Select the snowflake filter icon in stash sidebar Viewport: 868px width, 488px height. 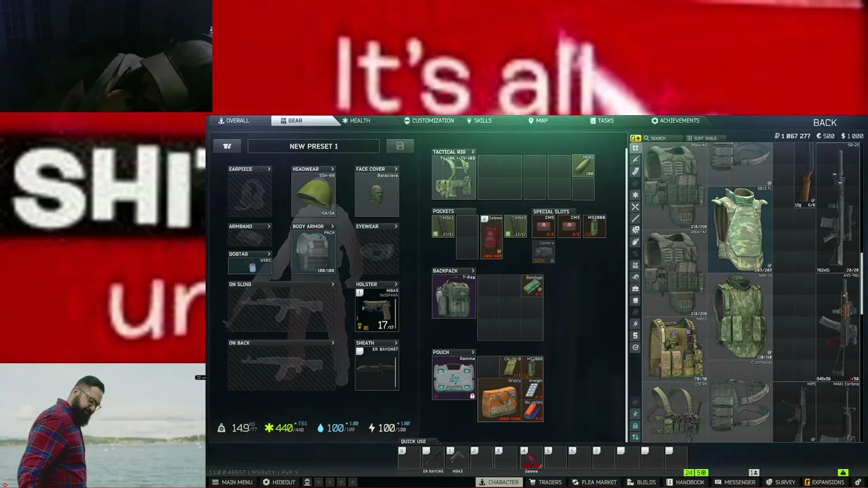[x=635, y=195]
